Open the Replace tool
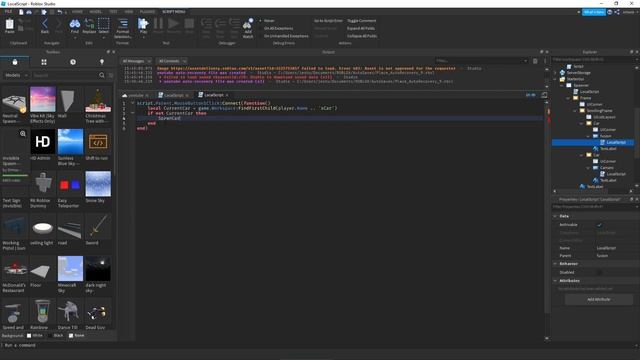The image size is (640, 360). (x=89, y=25)
